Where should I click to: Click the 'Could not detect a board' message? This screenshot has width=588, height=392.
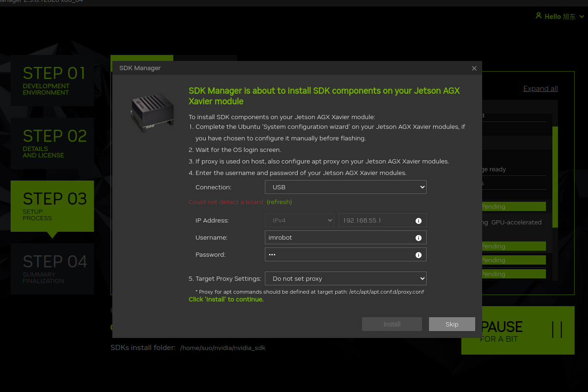226,202
